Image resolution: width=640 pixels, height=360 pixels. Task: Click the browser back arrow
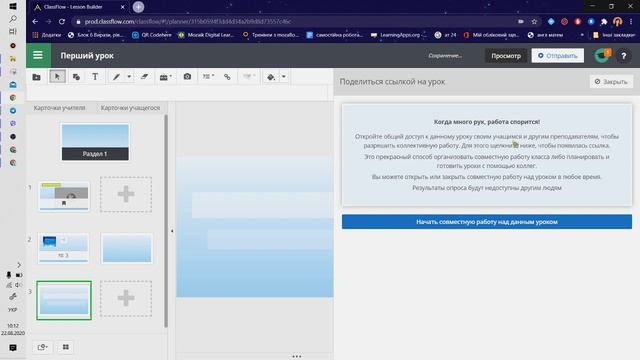[35, 22]
